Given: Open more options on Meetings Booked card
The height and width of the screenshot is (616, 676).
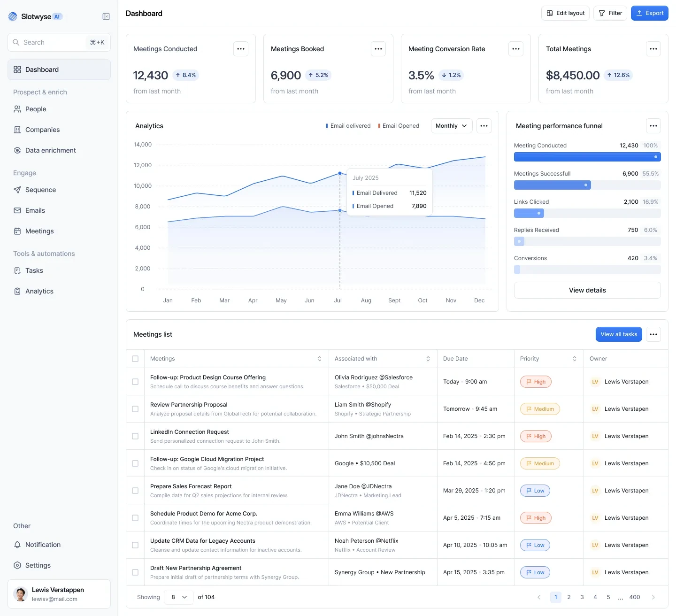Looking at the screenshot, I should pyautogui.click(x=378, y=49).
